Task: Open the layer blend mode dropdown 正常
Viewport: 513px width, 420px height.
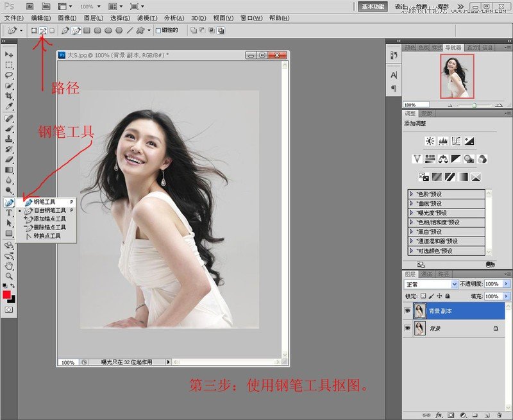Action: [x=429, y=284]
